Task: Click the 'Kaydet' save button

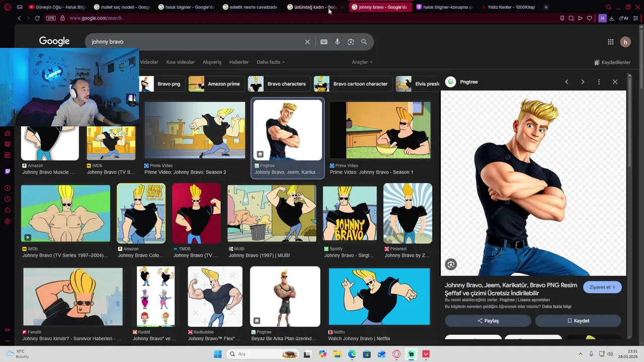Action: click(578, 321)
